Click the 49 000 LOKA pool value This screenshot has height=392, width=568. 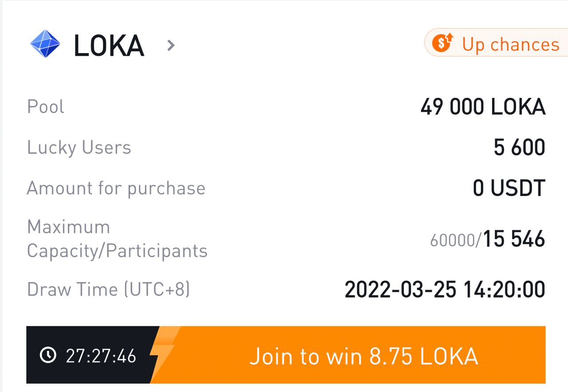point(483,107)
